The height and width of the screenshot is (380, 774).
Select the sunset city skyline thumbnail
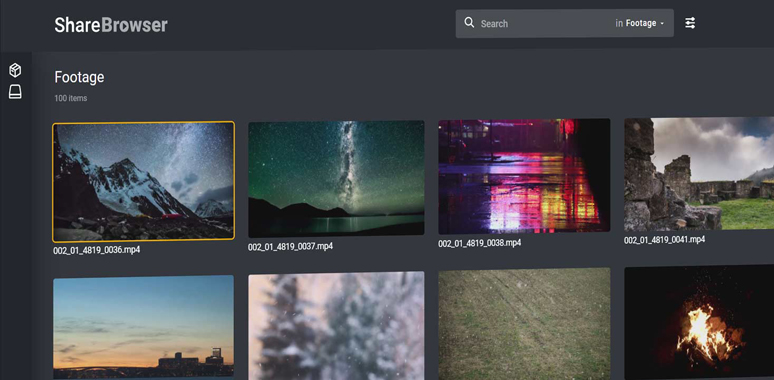(x=143, y=327)
